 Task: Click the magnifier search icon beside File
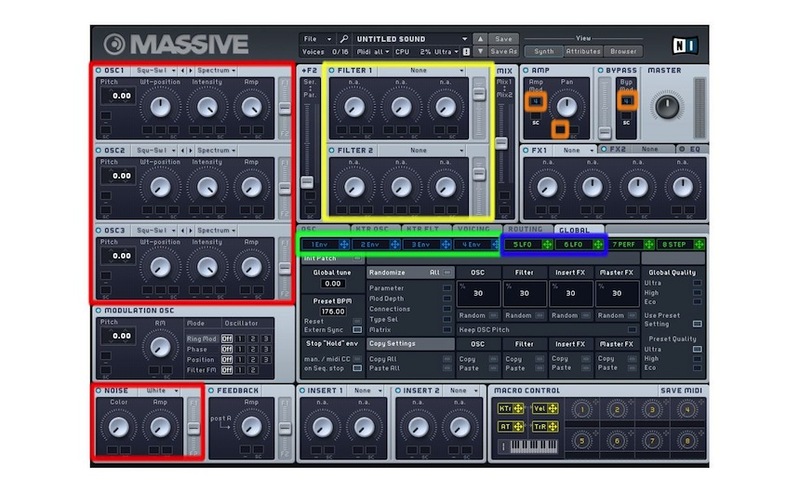341,38
